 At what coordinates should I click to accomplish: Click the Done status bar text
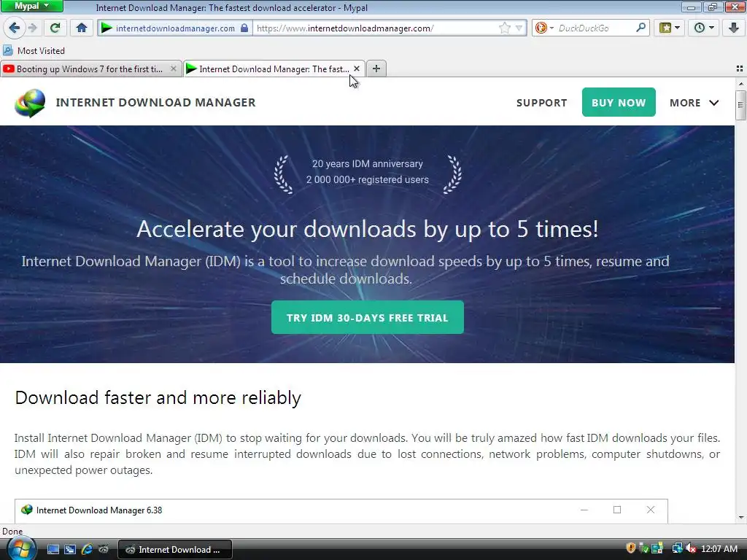(12, 532)
